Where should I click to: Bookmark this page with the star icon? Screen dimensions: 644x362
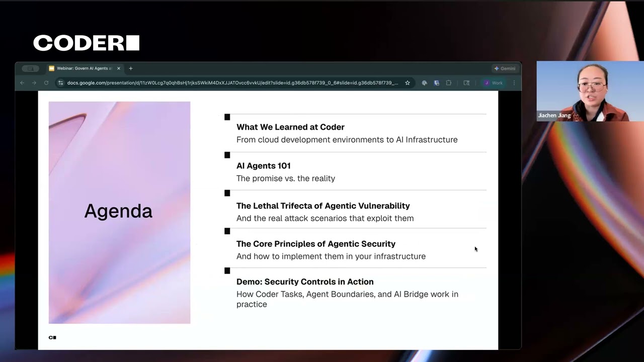pyautogui.click(x=408, y=83)
